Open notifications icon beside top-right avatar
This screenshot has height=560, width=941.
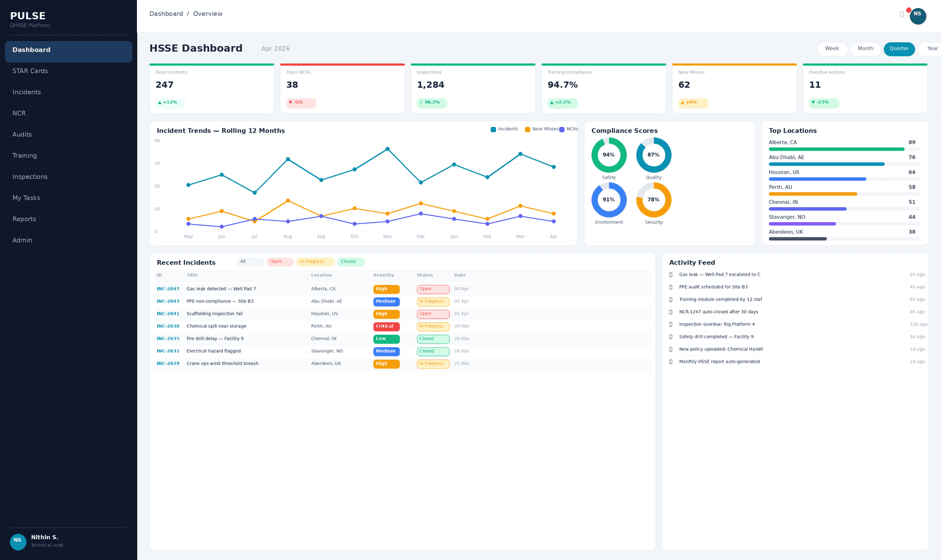click(x=902, y=14)
